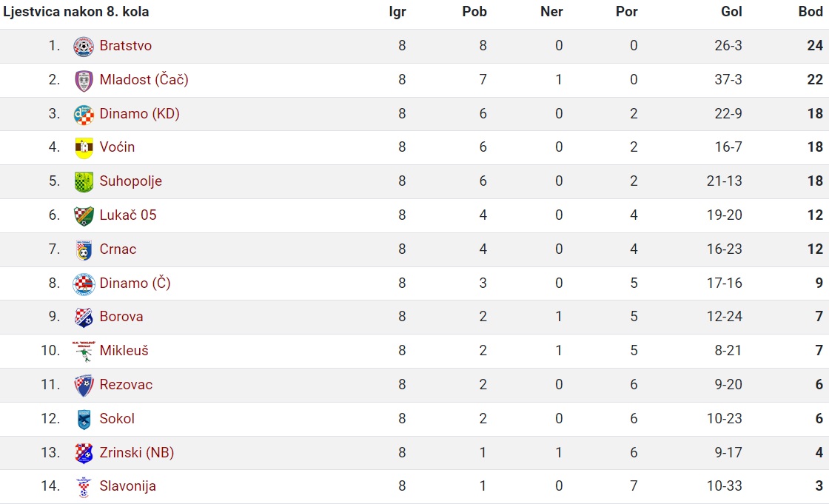This screenshot has height=504, width=832.
Task: Click the Mladost (Čač) club crest
Action: [84, 80]
